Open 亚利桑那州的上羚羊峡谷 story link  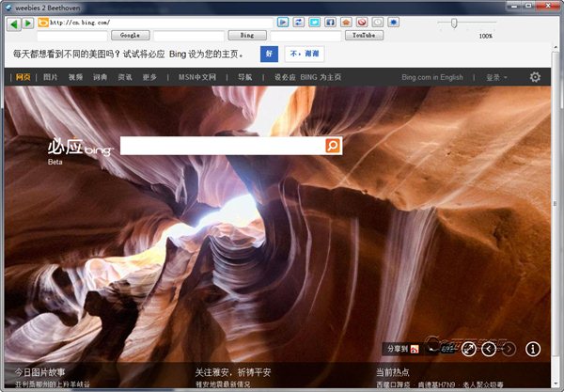coord(53,384)
